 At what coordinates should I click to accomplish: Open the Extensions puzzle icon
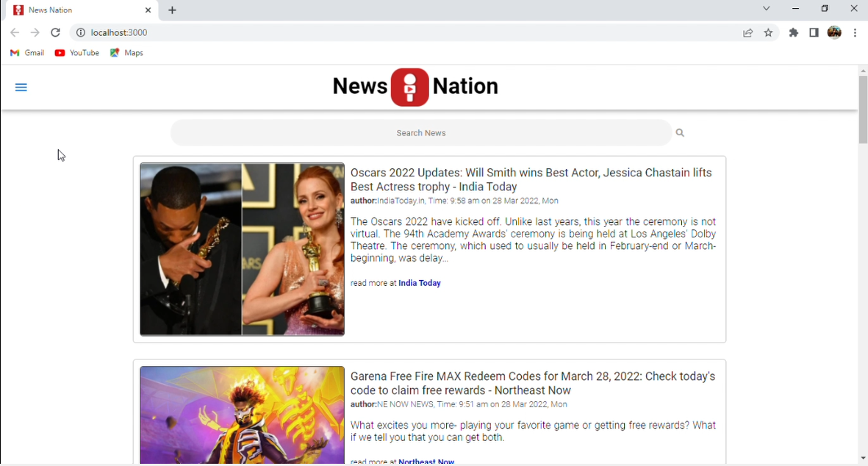(794, 32)
